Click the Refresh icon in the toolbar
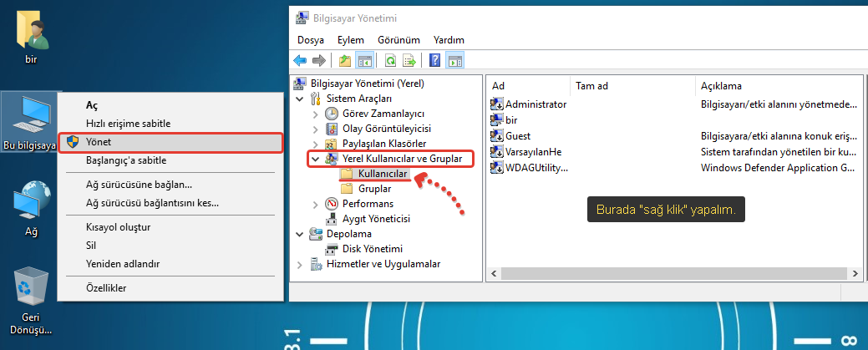The image size is (868, 350). pos(390,60)
